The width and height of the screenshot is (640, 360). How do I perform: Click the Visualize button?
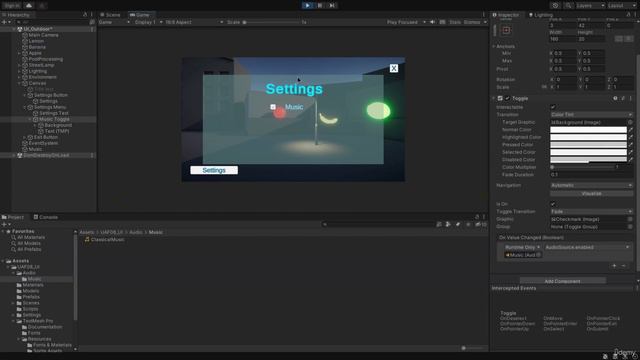pyautogui.click(x=591, y=193)
